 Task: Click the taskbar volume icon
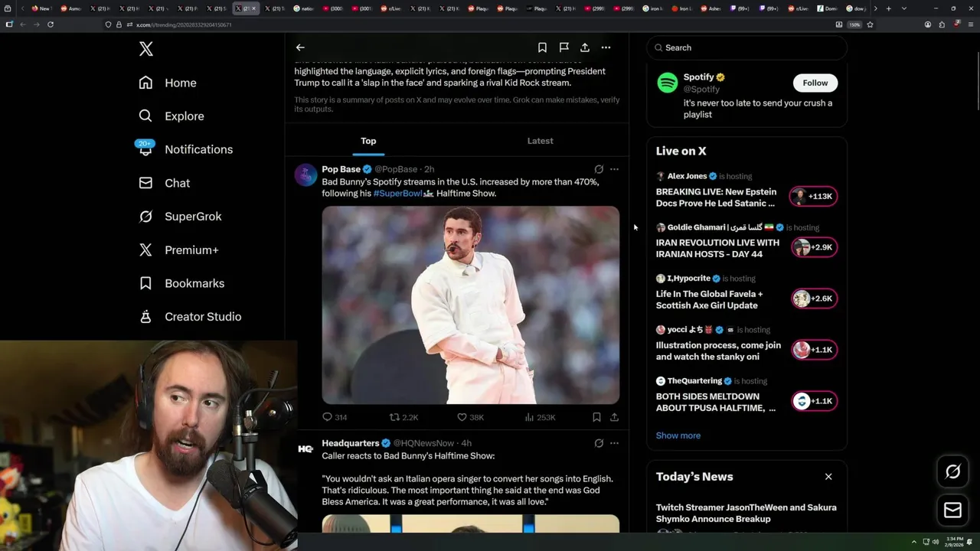[x=936, y=542]
